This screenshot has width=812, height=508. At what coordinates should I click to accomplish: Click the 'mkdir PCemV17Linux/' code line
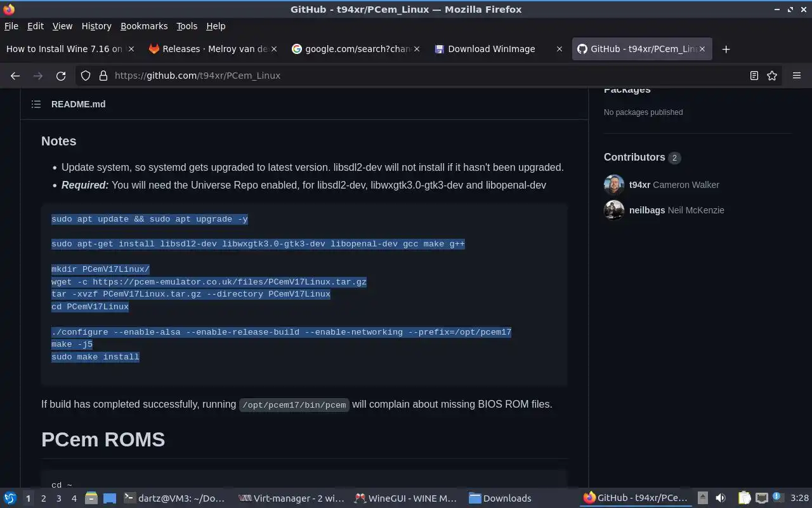pos(100,269)
